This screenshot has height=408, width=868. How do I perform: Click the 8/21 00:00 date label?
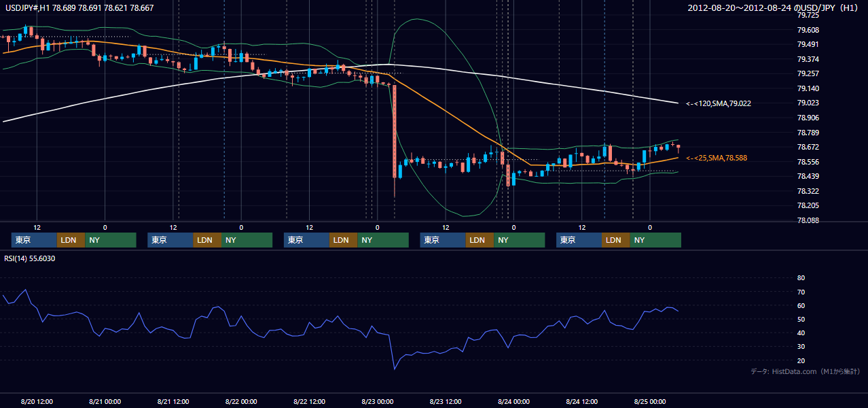coord(105,402)
